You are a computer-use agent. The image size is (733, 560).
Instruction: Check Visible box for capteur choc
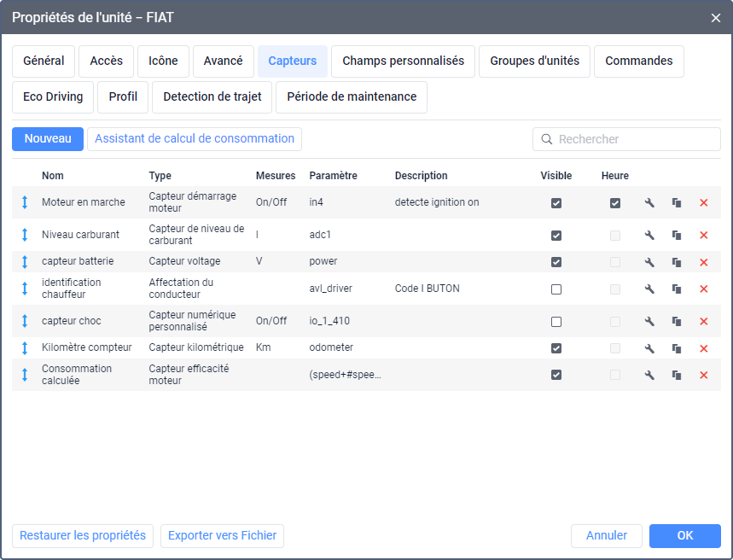556,322
